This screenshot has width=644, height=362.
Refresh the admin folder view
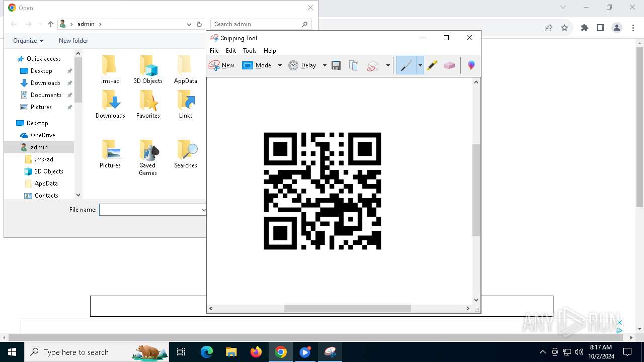[x=199, y=24]
